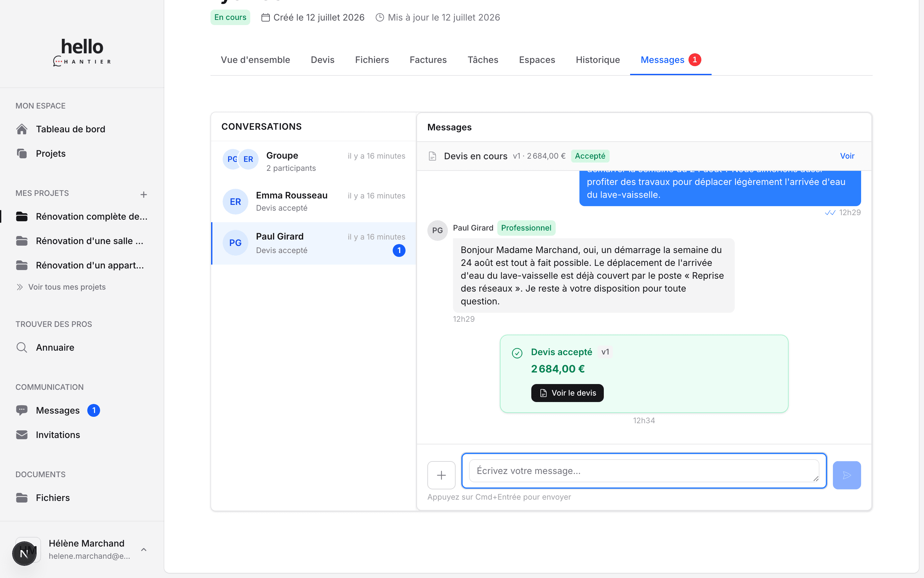Click the ER avatar of Emma Rousseau conversation
The image size is (924, 578).
click(x=235, y=201)
